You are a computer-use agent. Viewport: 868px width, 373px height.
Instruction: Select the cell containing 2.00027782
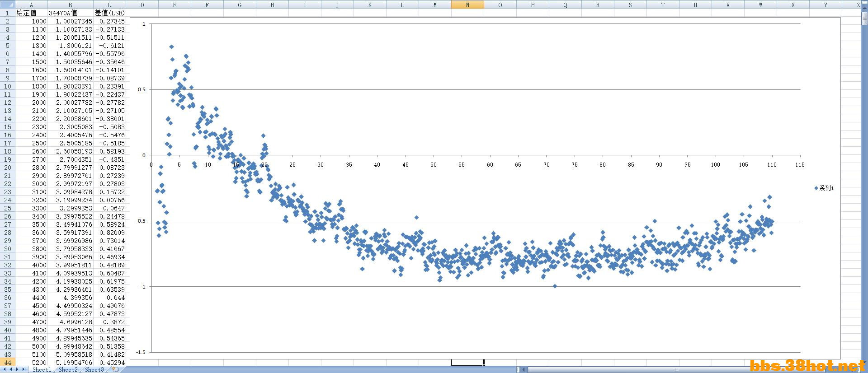[x=71, y=102]
